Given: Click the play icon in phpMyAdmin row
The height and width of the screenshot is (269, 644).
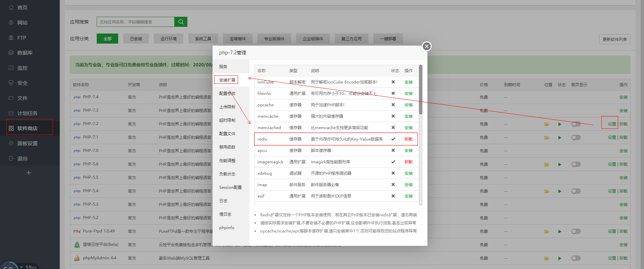Looking at the screenshot, I should click(560, 258).
